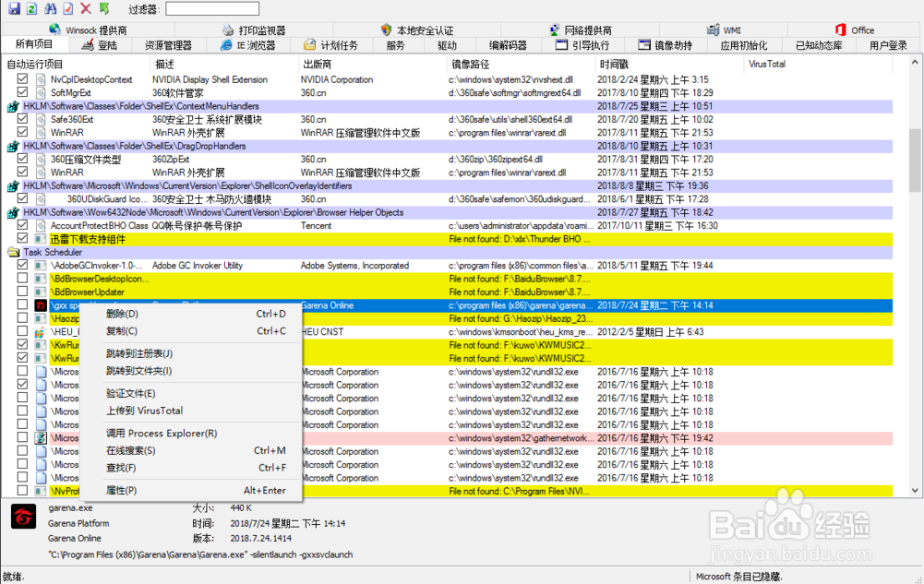Click the Save toolbar icon
Image resolution: width=924 pixels, height=584 pixels.
[x=14, y=8]
